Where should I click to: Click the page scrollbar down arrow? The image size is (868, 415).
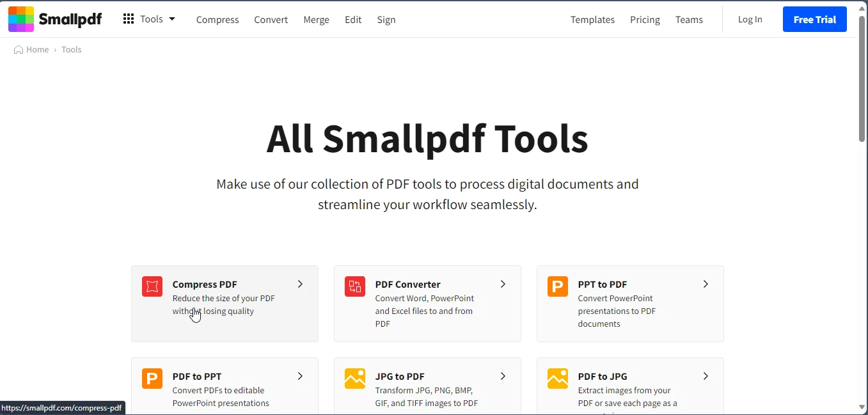pos(862,407)
